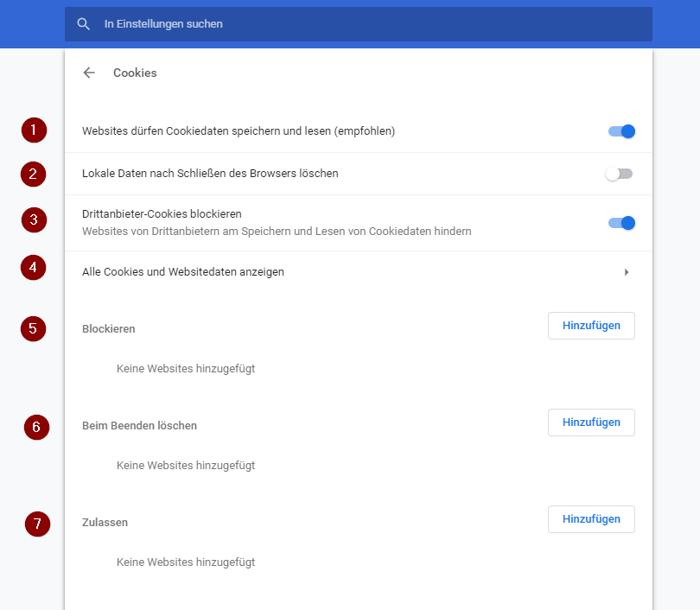
Task: Click Hinzufügen button for Beim Beenden löschen
Action: click(591, 423)
